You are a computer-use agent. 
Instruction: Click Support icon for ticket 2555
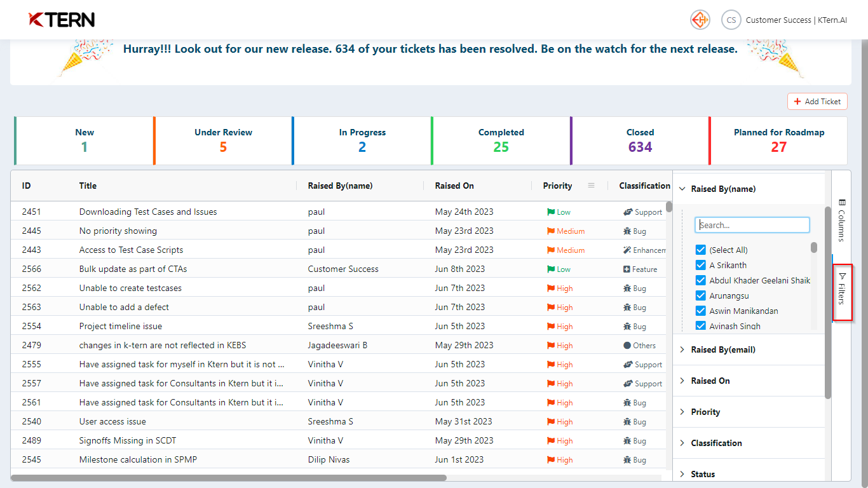627,365
